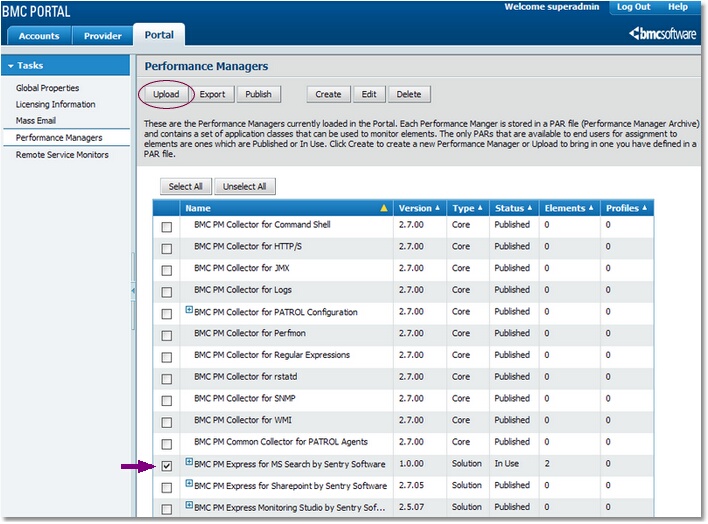Image resolution: width=708 pixels, height=524 pixels.
Task: Open the Help link
Action: point(678,7)
